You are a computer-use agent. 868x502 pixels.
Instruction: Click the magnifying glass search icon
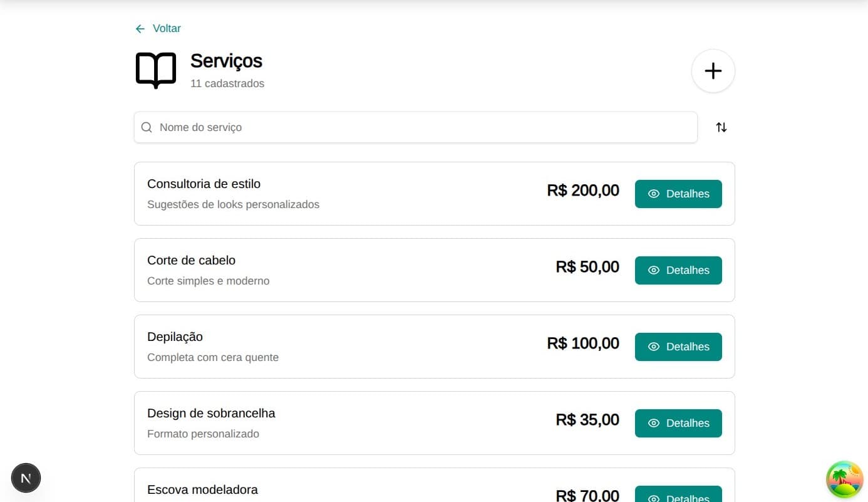[146, 127]
